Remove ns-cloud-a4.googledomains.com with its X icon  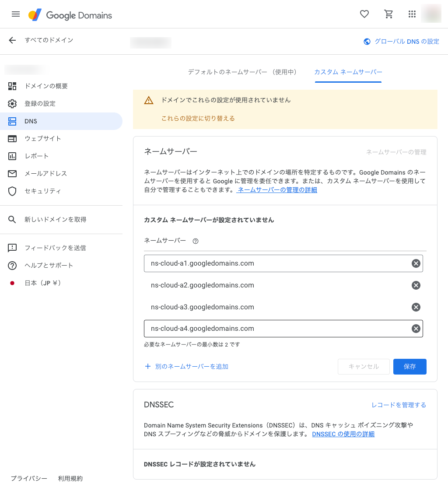coord(416,328)
